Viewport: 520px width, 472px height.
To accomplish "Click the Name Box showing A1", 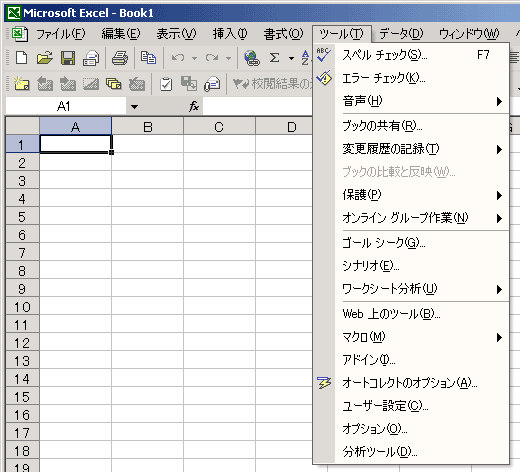I will [x=66, y=107].
